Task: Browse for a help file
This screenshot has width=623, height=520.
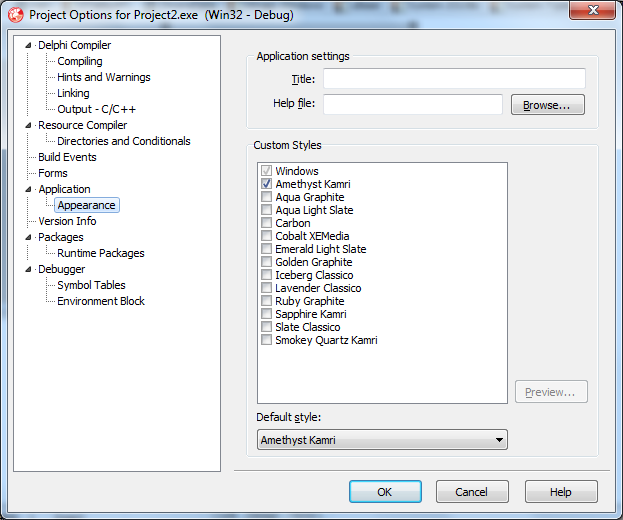Action: [548, 104]
